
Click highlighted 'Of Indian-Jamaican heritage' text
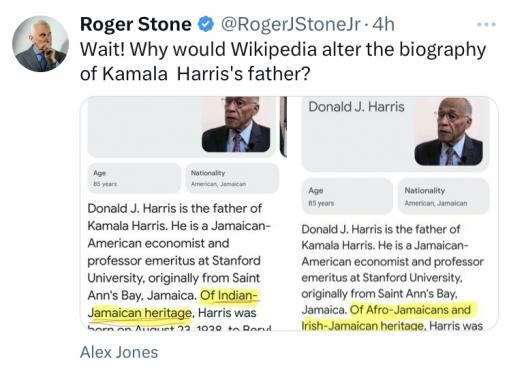(173, 304)
